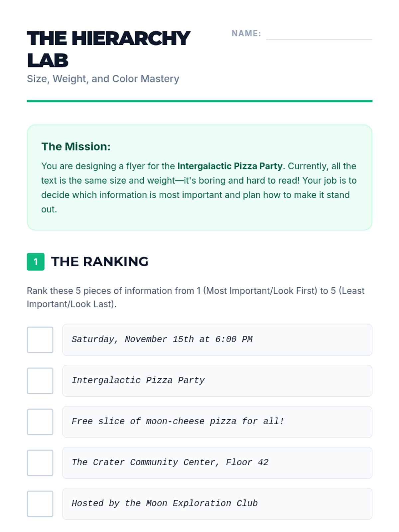The image size is (399, 532).
Task: Check the rank box beside Crater Community Center
Action: (x=40, y=463)
